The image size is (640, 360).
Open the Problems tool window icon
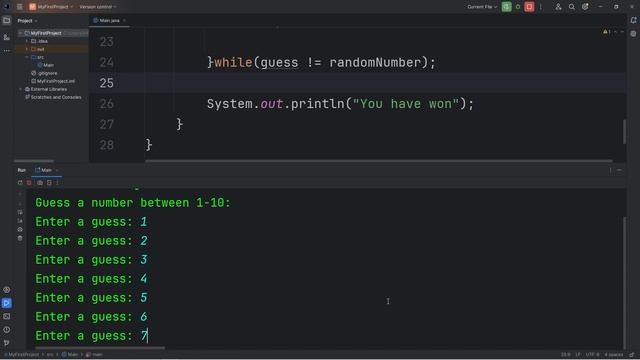click(x=7, y=329)
